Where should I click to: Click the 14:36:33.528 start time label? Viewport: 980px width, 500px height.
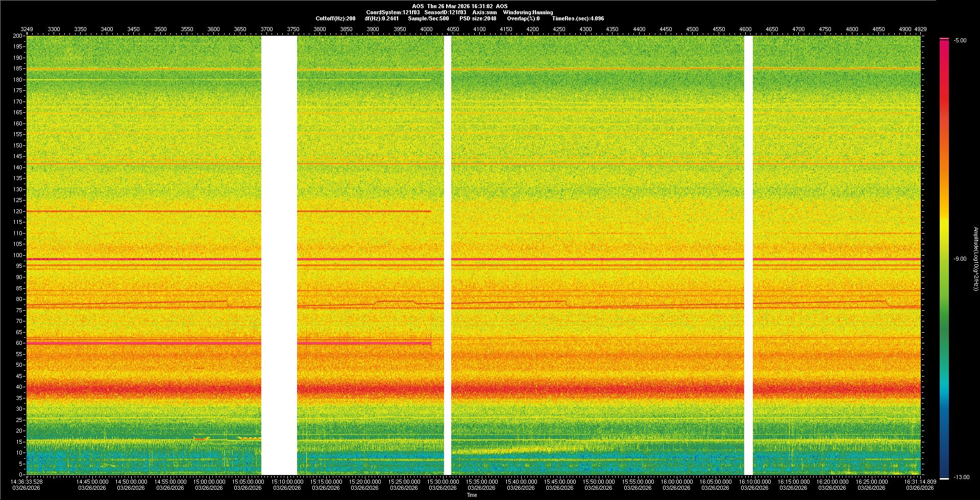tap(27, 482)
